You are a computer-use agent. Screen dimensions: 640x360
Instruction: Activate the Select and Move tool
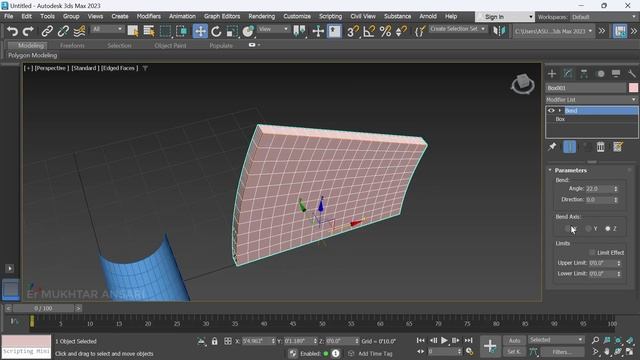tap(200, 31)
